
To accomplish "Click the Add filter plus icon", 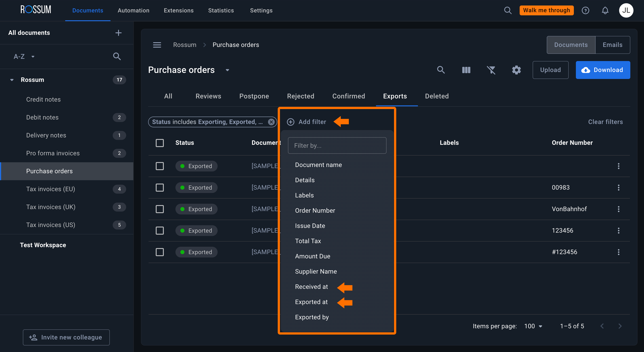I will click(x=290, y=122).
